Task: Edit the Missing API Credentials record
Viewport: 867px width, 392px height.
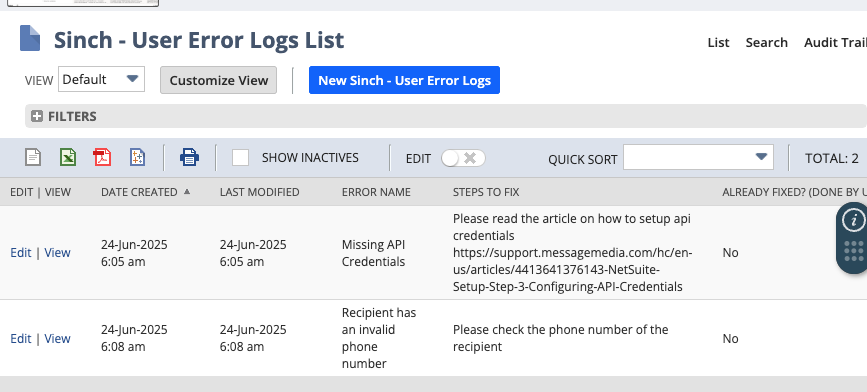Action: (21, 253)
